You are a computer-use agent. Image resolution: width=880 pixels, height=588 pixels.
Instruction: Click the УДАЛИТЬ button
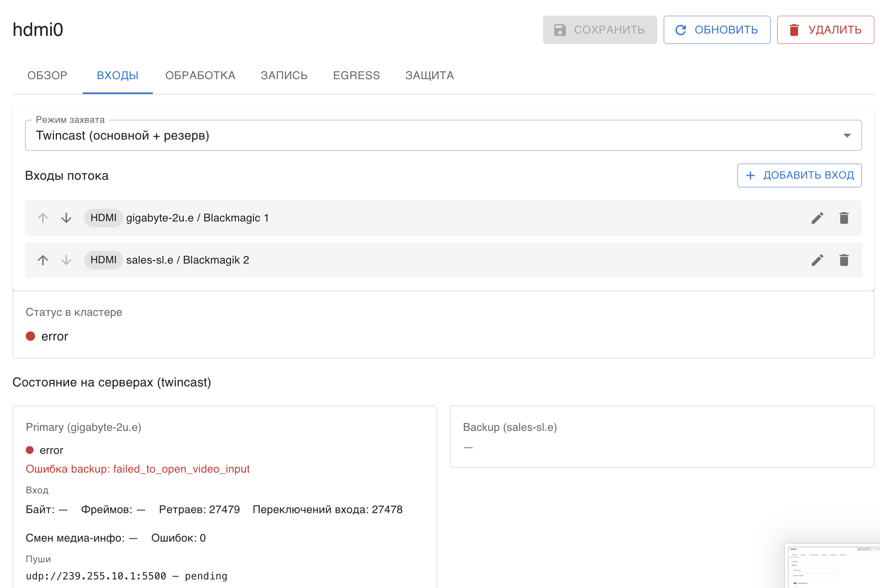point(825,29)
